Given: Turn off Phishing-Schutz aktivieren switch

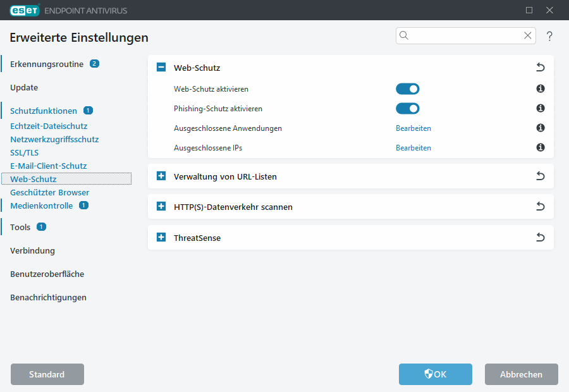Looking at the screenshot, I should 407,109.
